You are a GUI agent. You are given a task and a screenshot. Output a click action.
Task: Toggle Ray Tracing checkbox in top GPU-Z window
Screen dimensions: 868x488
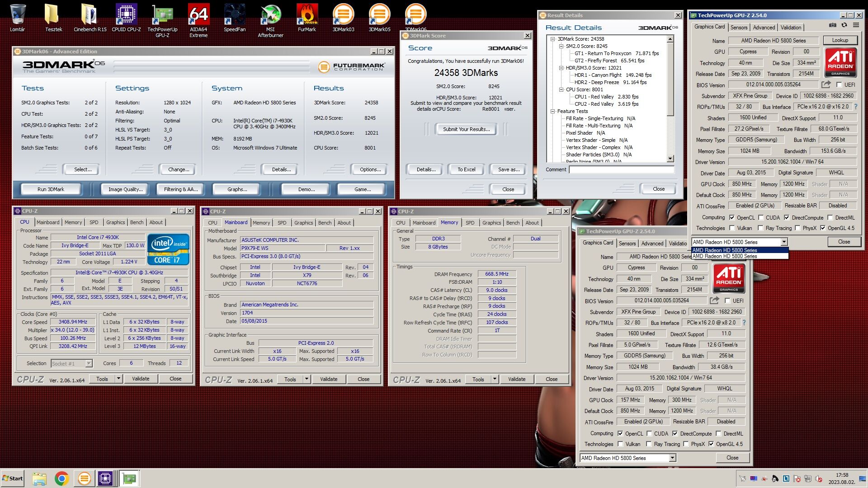click(x=761, y=228)
